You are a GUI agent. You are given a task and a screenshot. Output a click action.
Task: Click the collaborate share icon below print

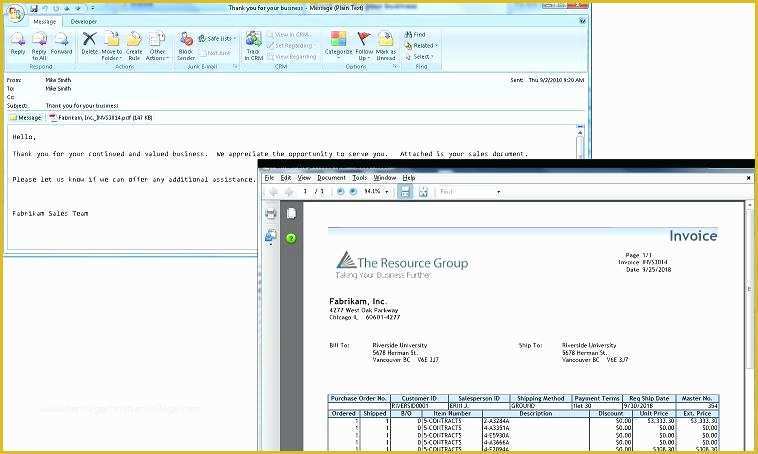click(271, 236)
